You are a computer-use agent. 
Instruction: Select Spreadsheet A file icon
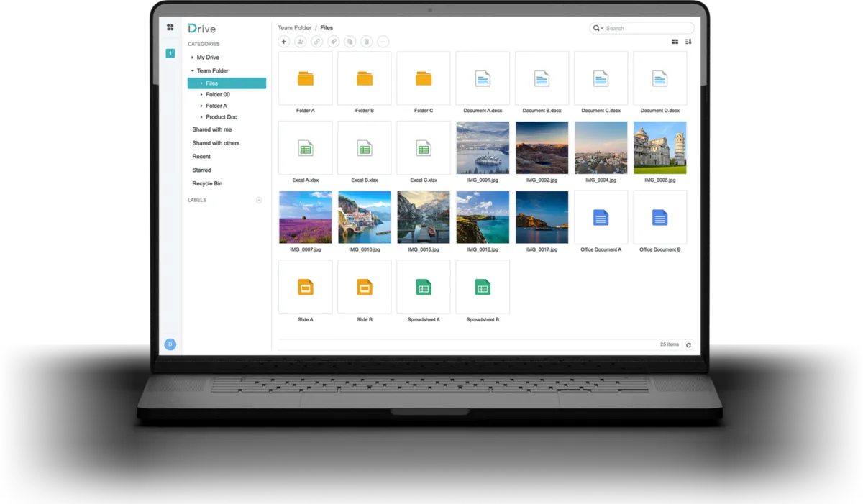(424, 287)
